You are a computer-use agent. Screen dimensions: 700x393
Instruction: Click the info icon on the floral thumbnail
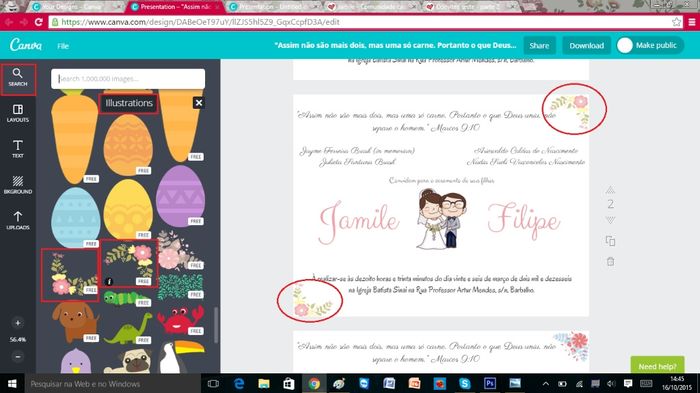tap(109, 281)
